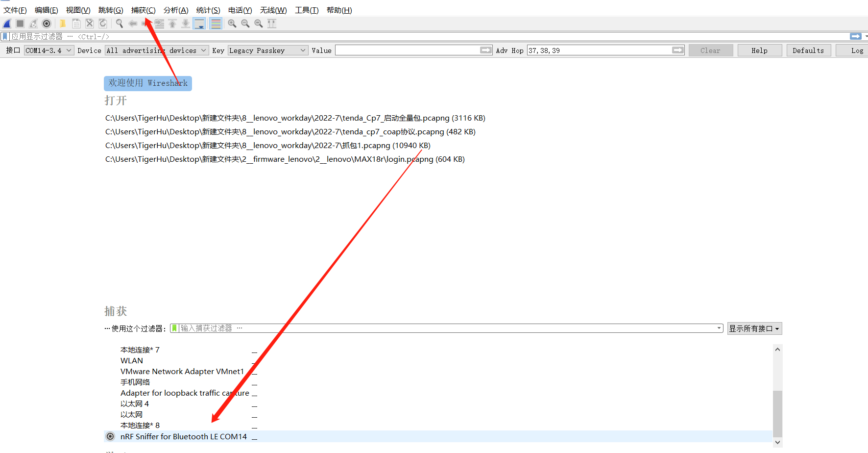Start capturing packets with the shark fin icon

(x=7, y=24)
